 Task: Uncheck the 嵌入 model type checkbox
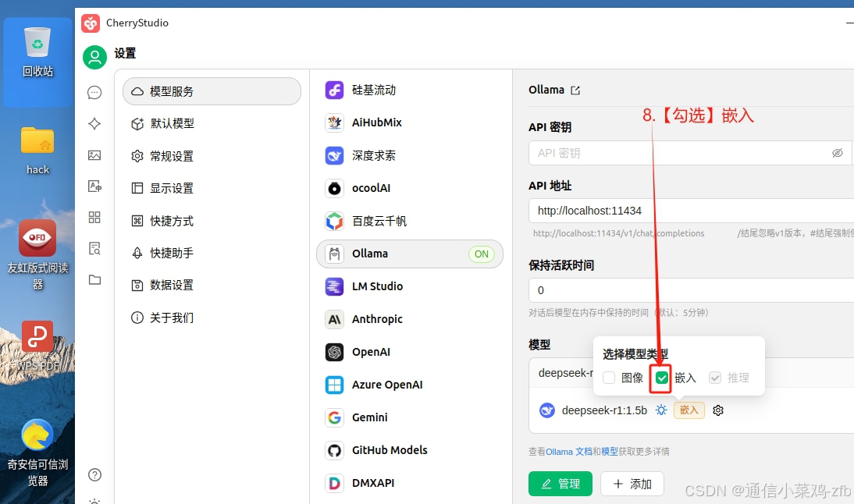(662, 378)
